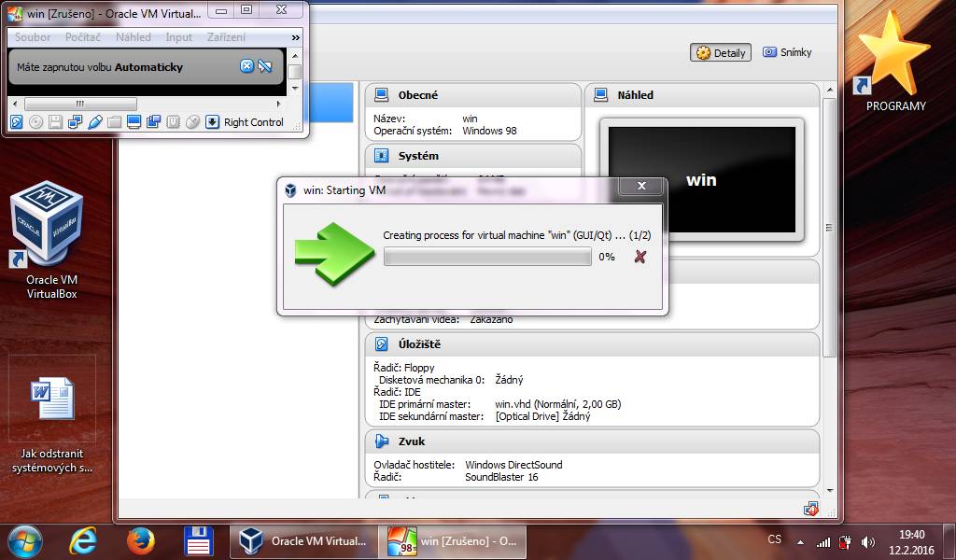Click the display monitor indicator in the VM status bar
The width and height of the screenshot is (956, 560).
coord(134,122)
